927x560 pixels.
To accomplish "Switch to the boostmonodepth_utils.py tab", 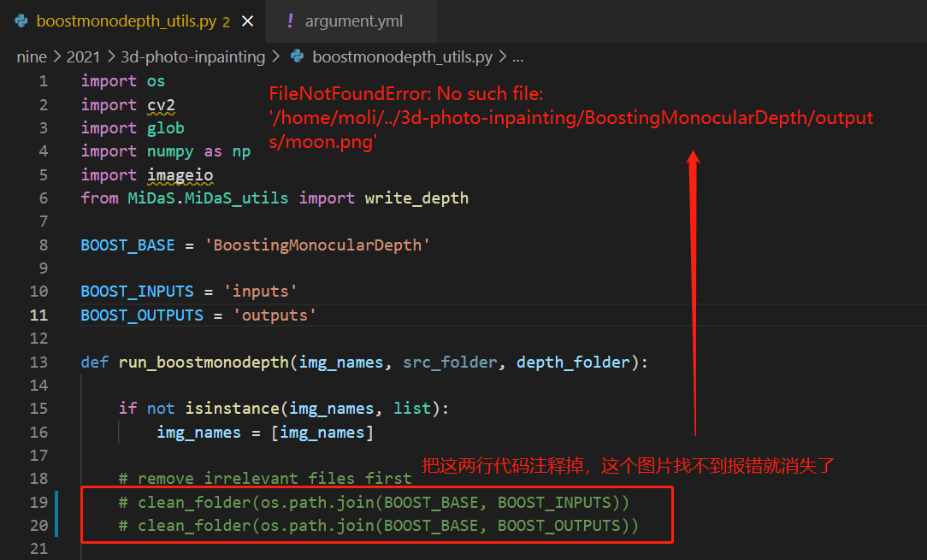I will tap(127, 21).
